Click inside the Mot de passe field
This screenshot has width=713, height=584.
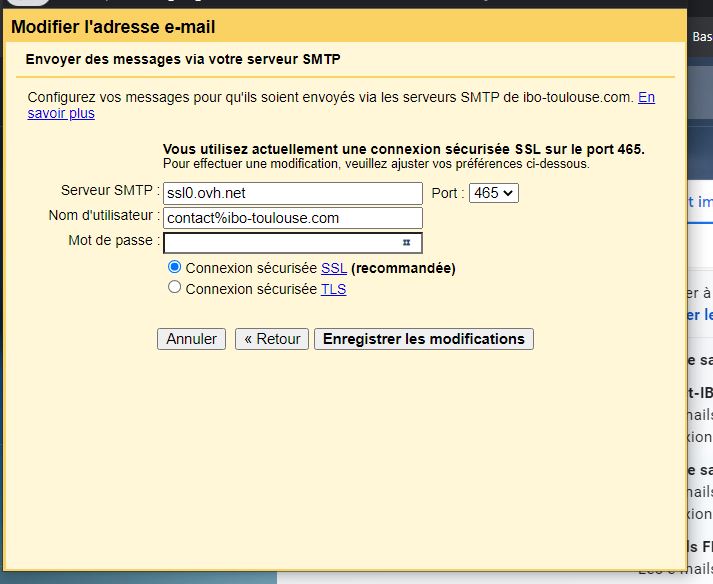280,243
